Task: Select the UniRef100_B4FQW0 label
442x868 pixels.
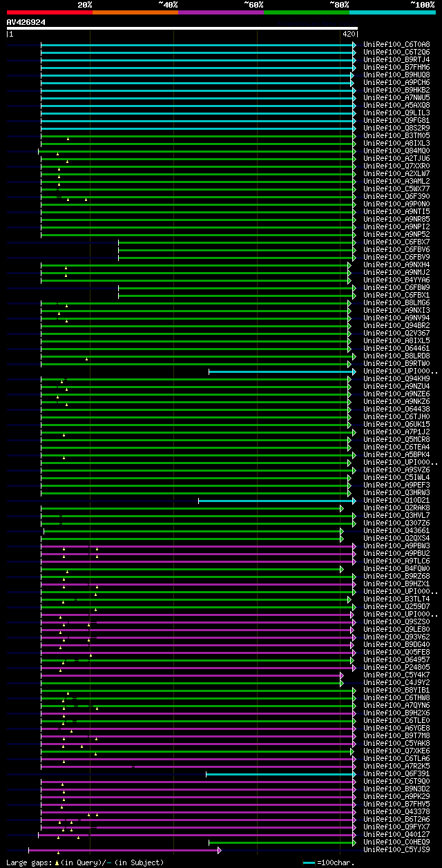Action: pos(396,568)
